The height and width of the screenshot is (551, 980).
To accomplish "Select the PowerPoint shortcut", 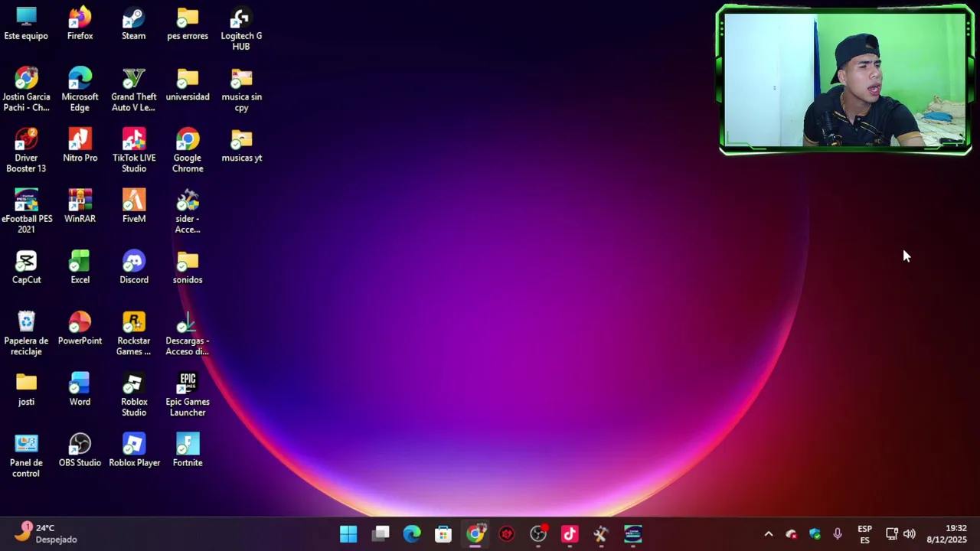I will 80,330.
